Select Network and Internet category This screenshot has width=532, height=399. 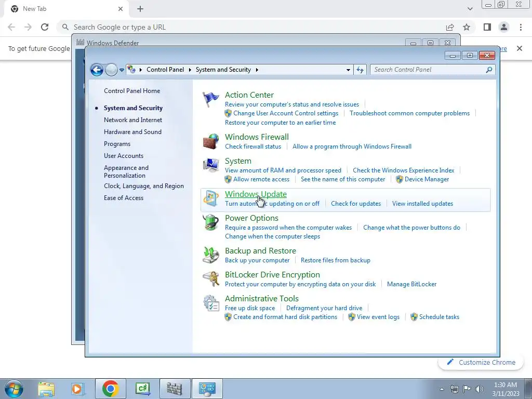[x=133, y=120]
